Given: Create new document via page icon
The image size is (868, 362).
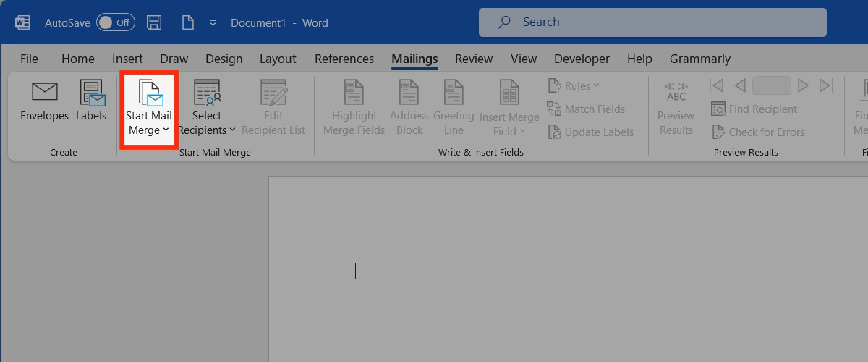Looking at the screenshot, I should [188, 22].
